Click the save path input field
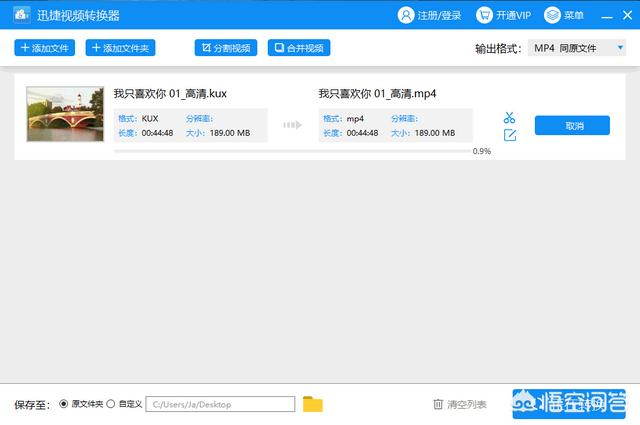 220,404
